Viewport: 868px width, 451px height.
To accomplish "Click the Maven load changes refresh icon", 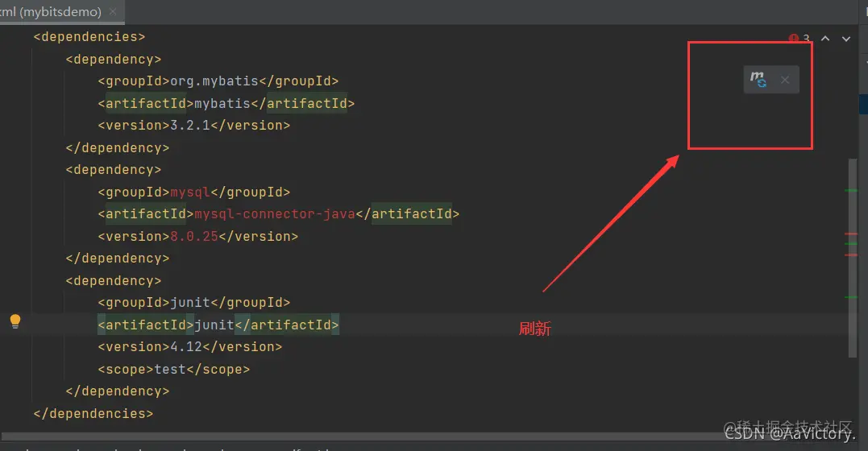I will click(x=758, y=79).
